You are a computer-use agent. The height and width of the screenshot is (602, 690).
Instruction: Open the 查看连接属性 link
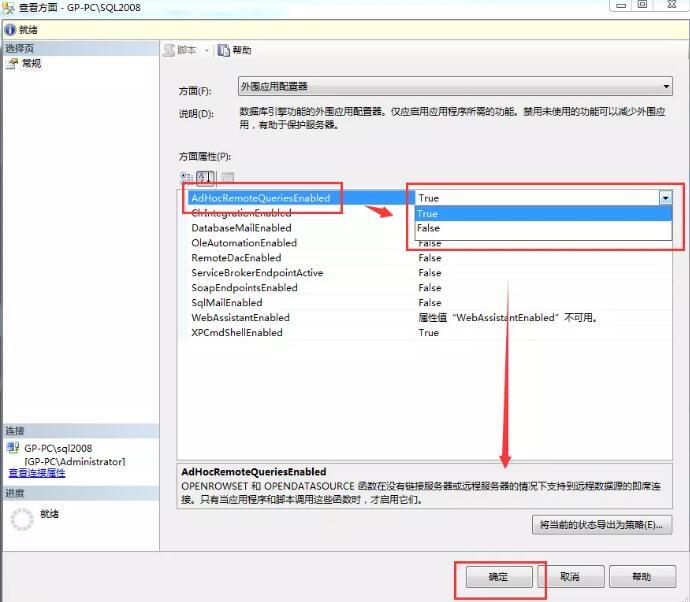37,473
